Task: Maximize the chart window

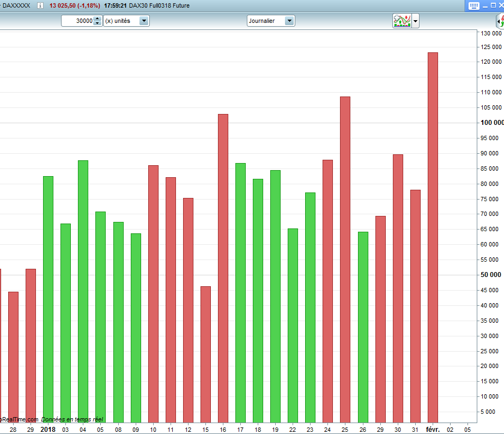Action: pos(493,6)
